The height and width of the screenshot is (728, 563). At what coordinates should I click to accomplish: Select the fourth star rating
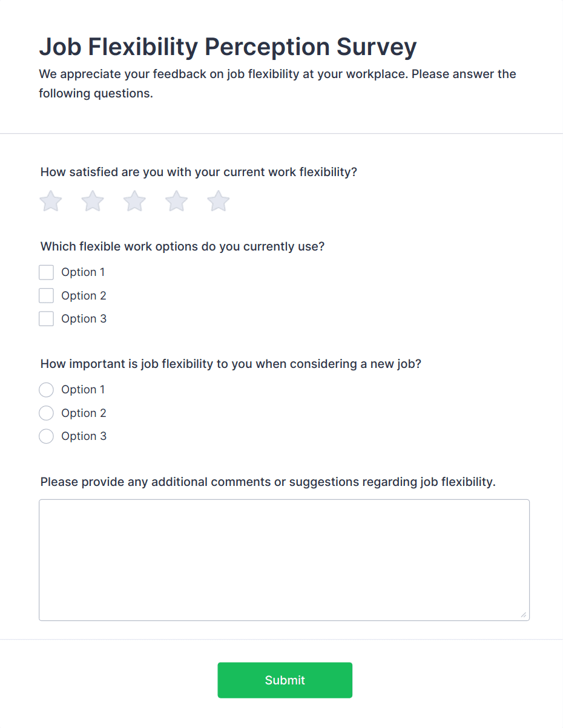[x=176, y=200]
